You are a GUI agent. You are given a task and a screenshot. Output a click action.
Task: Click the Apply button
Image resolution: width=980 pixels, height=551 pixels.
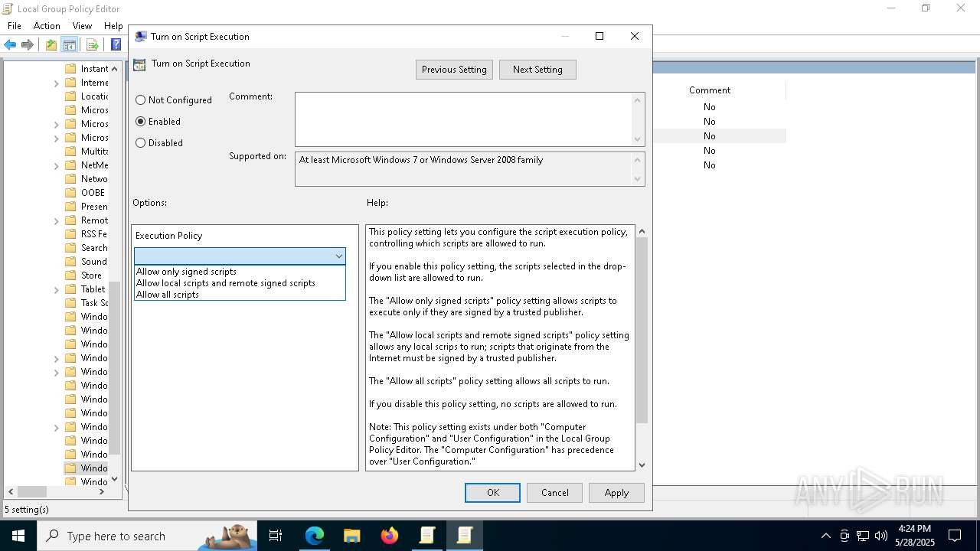coord(616,493)
